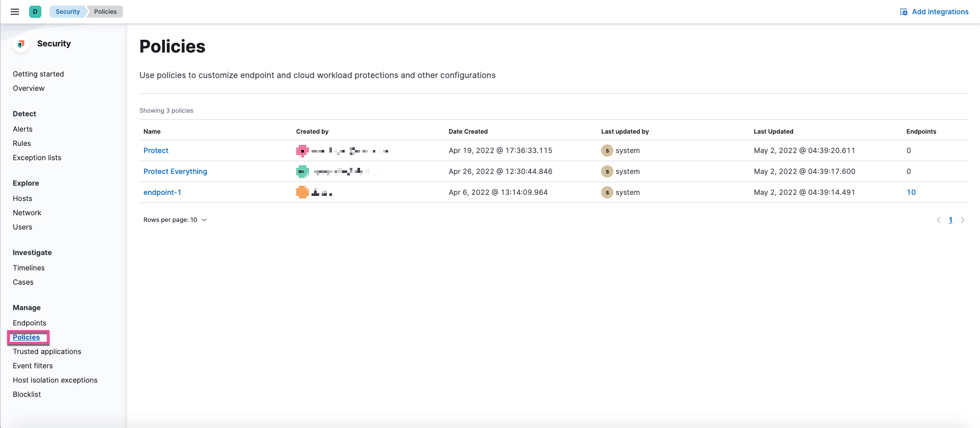
Task: Click the Security shield logo icon
Action: click(x=21, y=44)
